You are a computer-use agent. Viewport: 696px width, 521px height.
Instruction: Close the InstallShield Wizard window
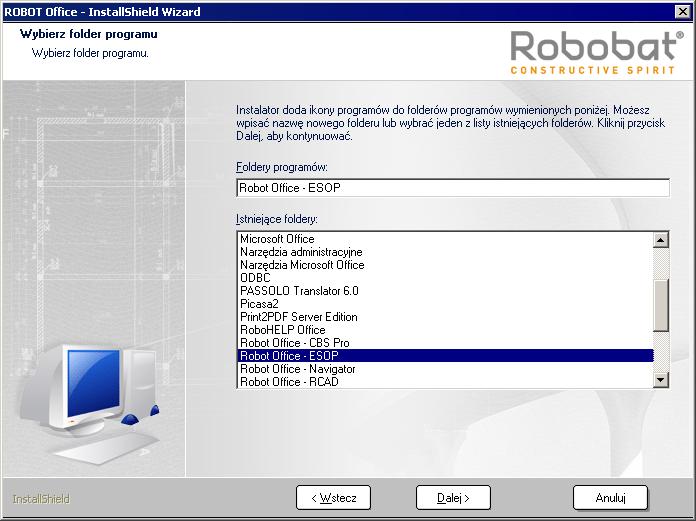coord(683,12)
